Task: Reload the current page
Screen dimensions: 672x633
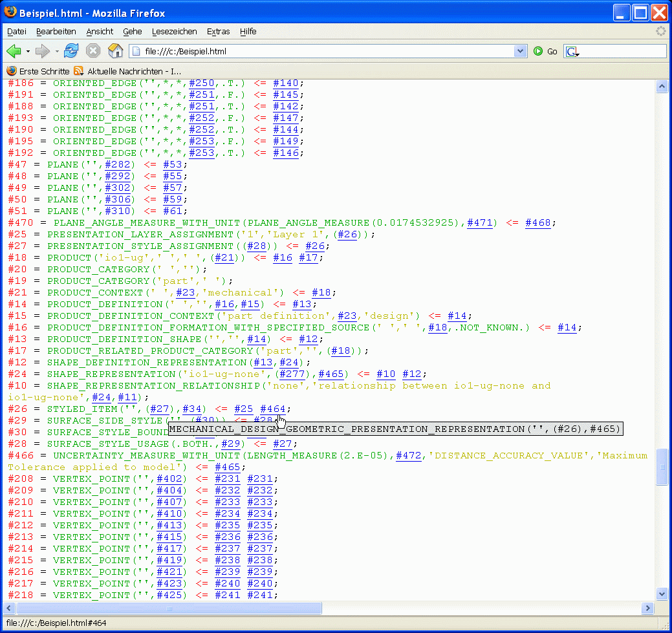Action: pyautogui.click(x=71, y=51)
